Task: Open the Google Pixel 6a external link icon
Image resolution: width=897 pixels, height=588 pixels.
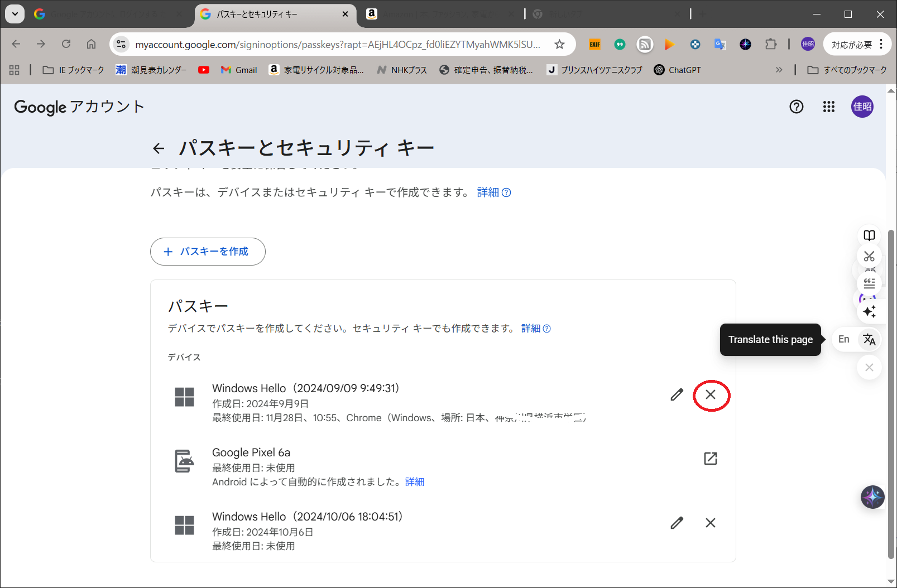Action: [x=710, y=459]
